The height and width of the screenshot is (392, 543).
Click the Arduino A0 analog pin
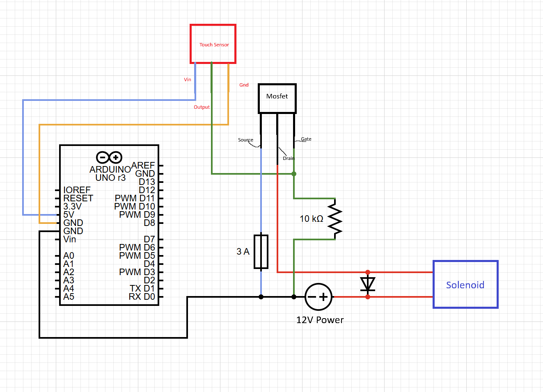pos(69,255)
